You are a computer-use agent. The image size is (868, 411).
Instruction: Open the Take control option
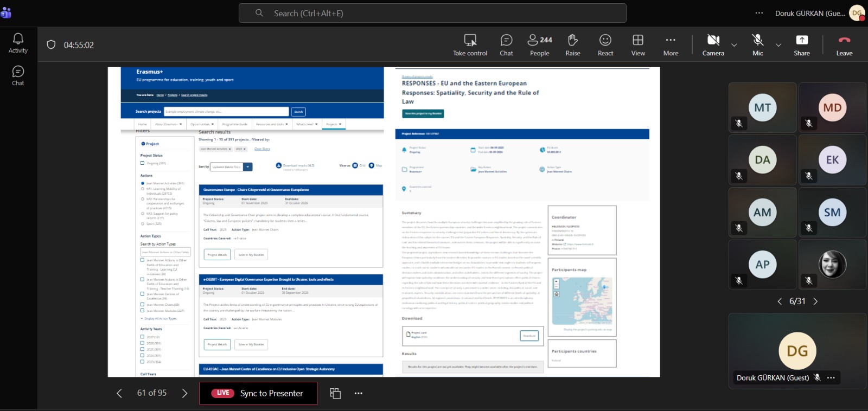pos(470,45)
